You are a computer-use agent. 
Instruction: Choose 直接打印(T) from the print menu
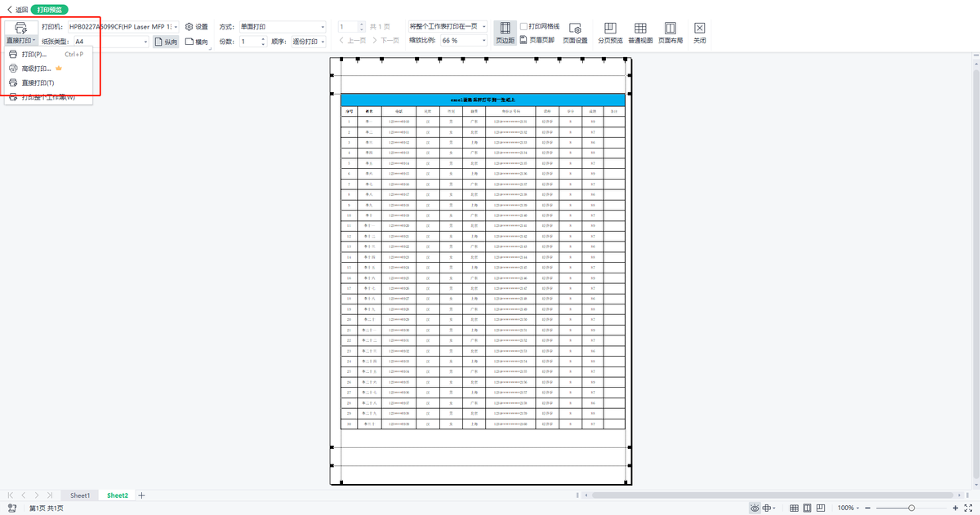point(49,82)
